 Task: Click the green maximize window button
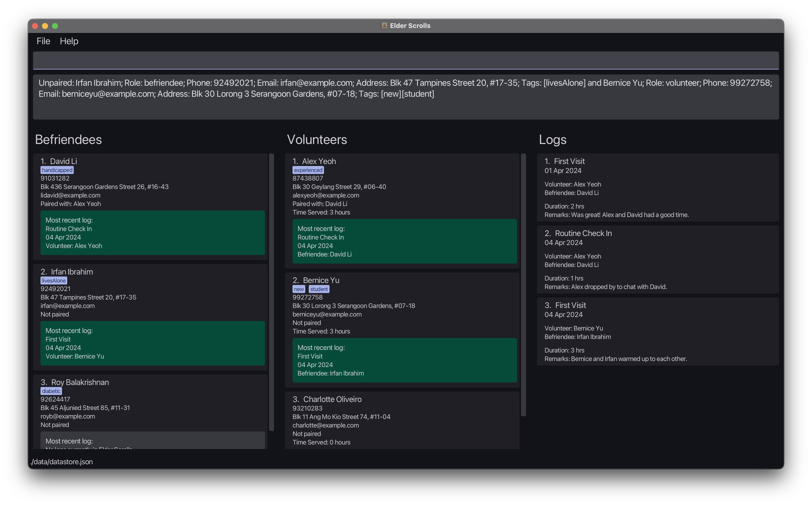55,26
